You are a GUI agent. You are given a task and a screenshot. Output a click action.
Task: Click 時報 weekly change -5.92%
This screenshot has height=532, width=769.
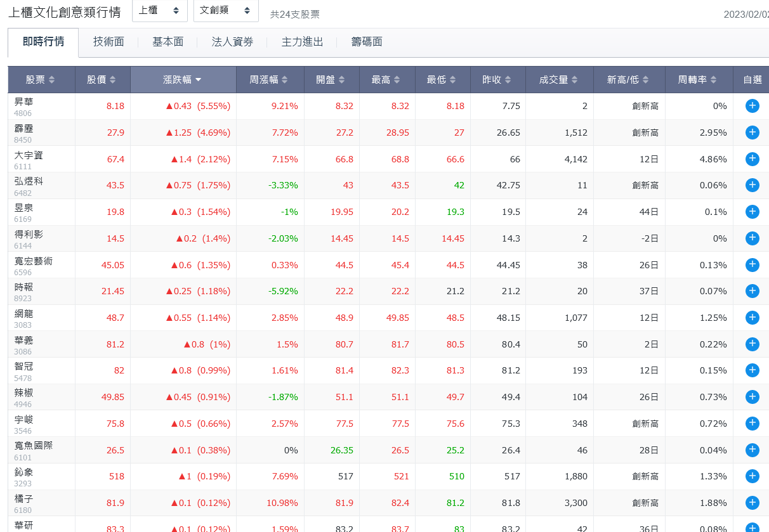pyautogui.click(x=282, y=291)
